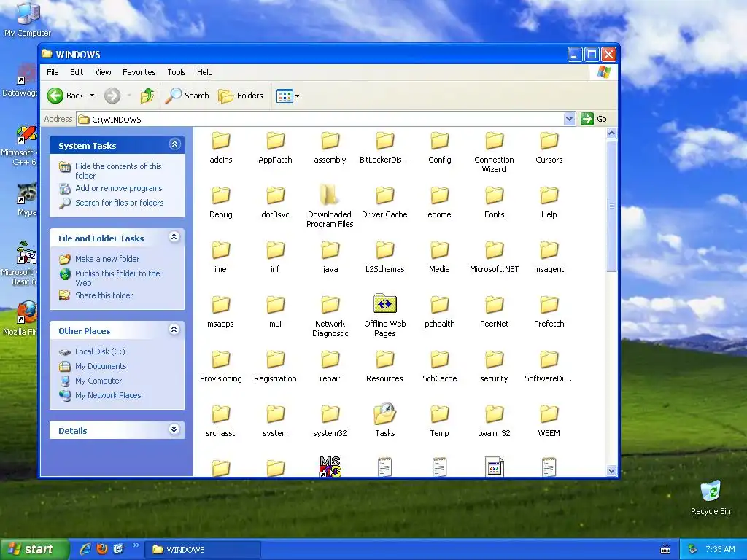Viewport: 747px width, 560px height.
Task: Select the Cursors folder icon
Action: pyautogui.click(x=549, y=141)
